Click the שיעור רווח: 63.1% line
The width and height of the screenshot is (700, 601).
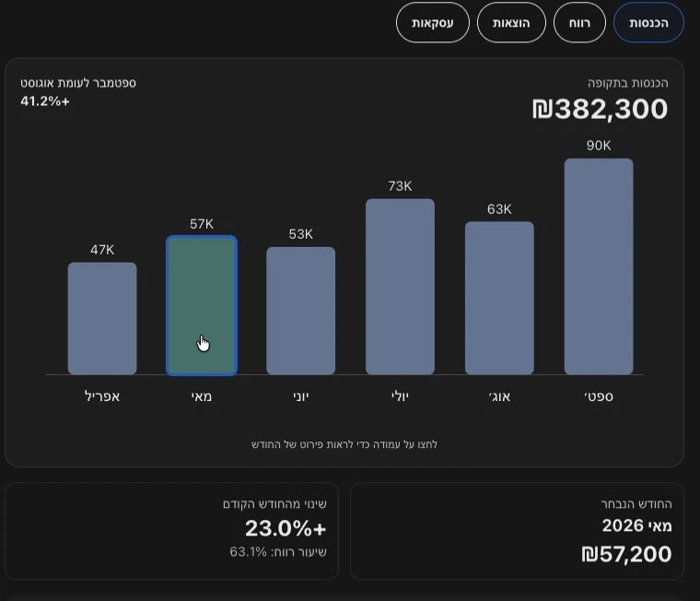click(x=278, y=552)
